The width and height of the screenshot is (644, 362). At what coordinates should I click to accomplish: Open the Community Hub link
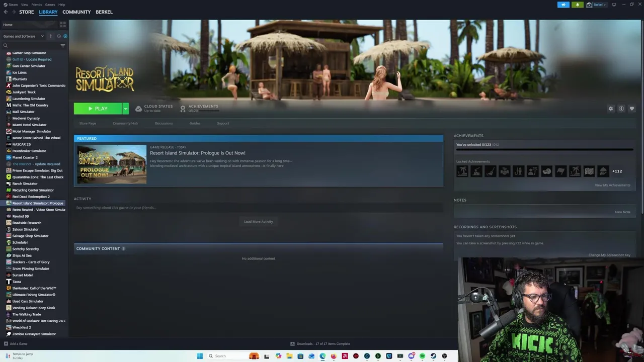point(125,123)
